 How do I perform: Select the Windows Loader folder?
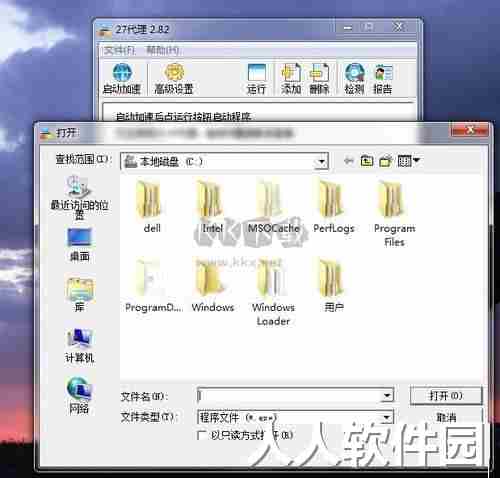[273, 292]
